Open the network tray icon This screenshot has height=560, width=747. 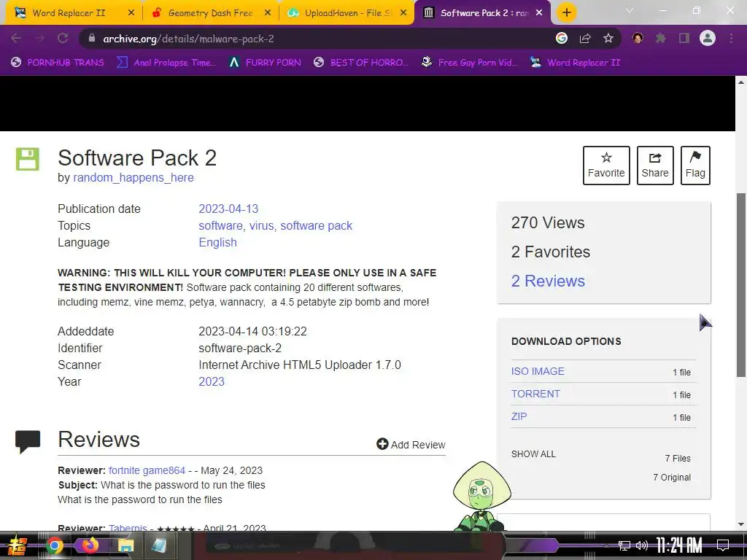[x=624, y=545]
